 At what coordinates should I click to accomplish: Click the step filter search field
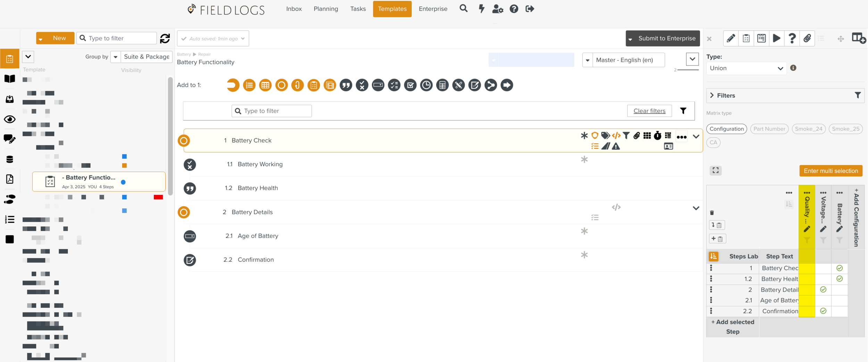click(272, 111)
